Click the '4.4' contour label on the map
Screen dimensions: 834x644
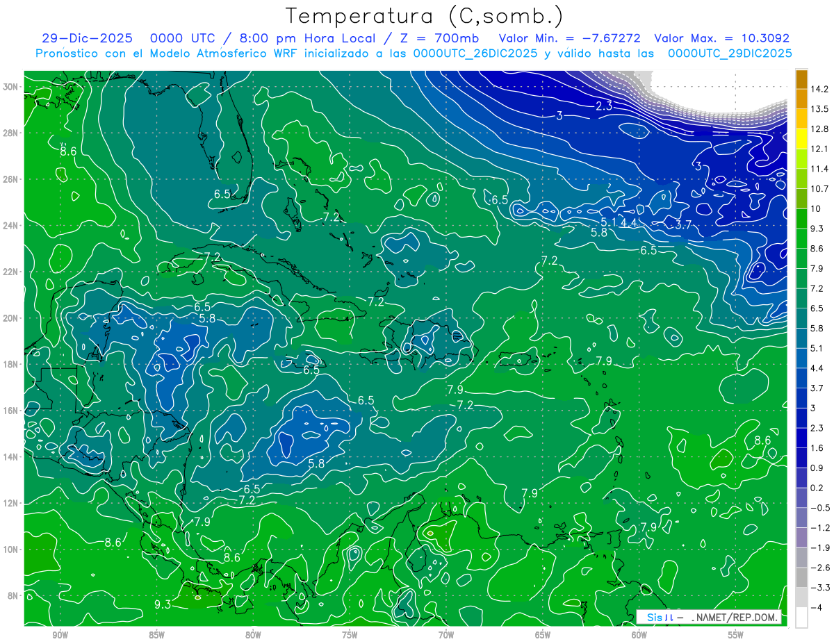pyautogui.click(x=629, y=222)
